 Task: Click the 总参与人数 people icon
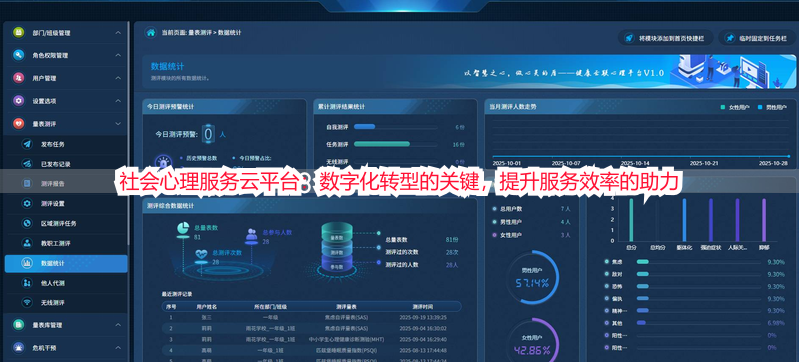(251, 235)
